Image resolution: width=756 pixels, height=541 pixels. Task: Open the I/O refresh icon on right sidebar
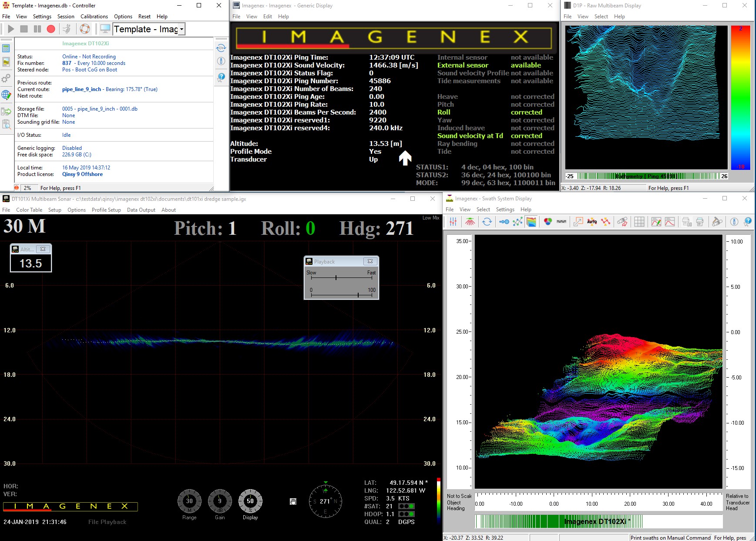221,48
